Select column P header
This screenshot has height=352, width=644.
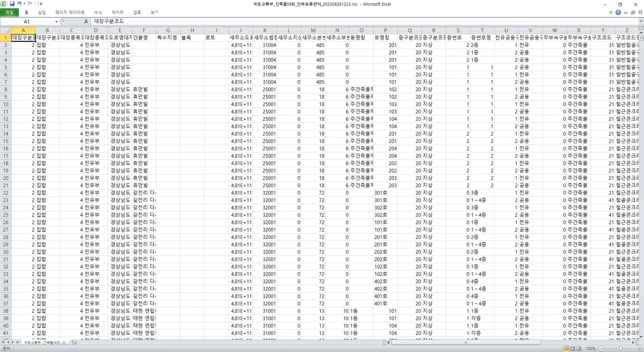(x=385, y=31)
